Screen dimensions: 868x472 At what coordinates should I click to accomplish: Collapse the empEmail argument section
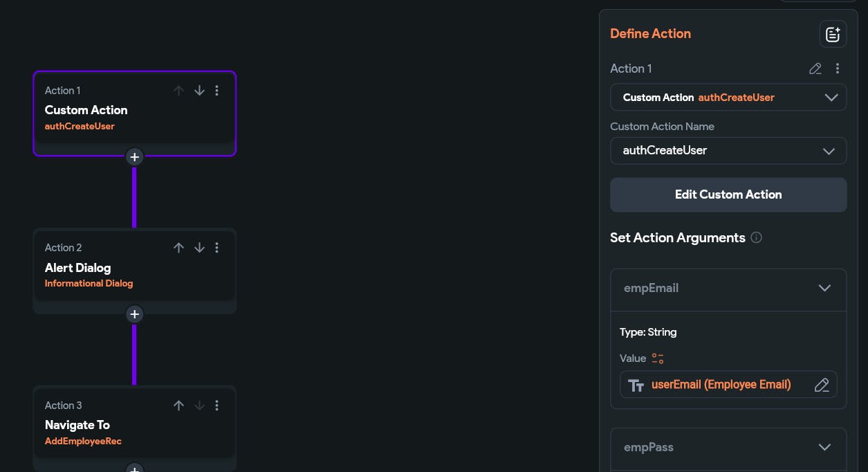click(824, 288)
